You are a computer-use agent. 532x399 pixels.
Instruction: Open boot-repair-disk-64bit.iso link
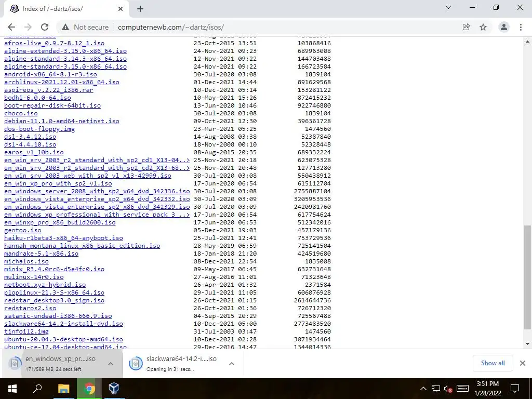pos(52,105)
